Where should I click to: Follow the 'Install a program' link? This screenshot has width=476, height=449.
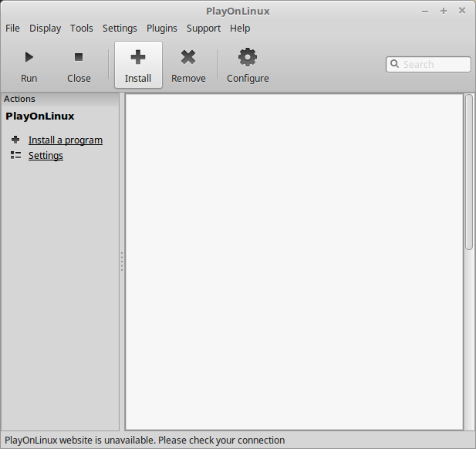[66, 140]
